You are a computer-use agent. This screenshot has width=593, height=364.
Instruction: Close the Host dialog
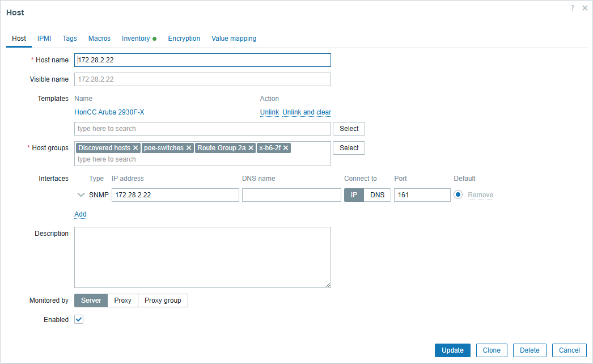[584, 8]
